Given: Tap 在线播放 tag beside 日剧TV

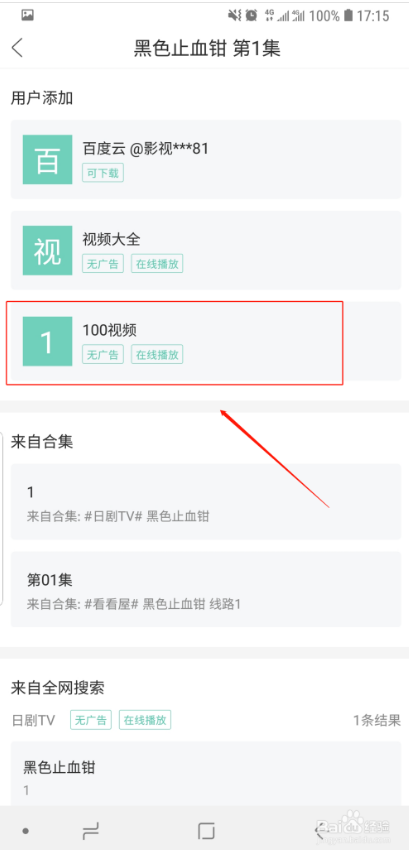Looking at the screenshot, I should click(x=145, y=720).
